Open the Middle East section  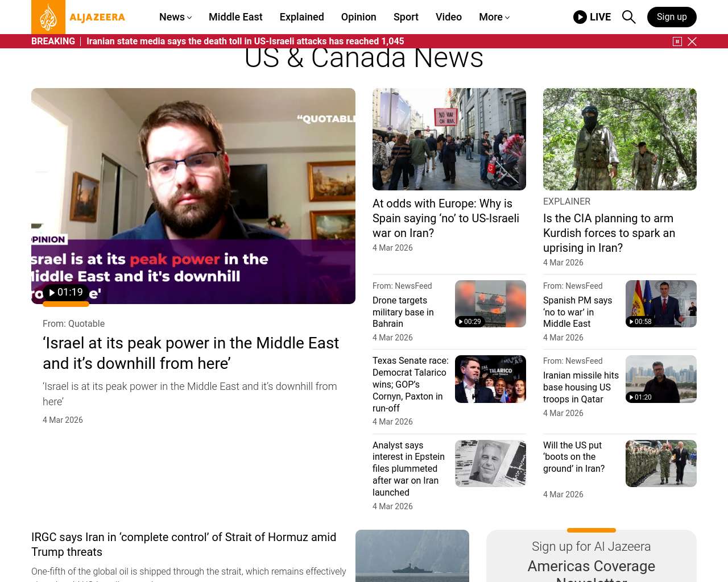(x=235, y=17)
